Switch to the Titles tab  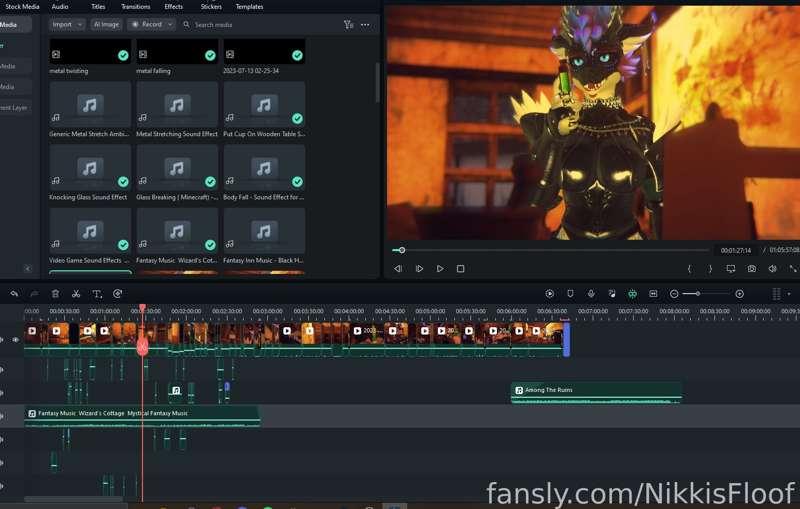pyautogui.click(x=98, y=7)
